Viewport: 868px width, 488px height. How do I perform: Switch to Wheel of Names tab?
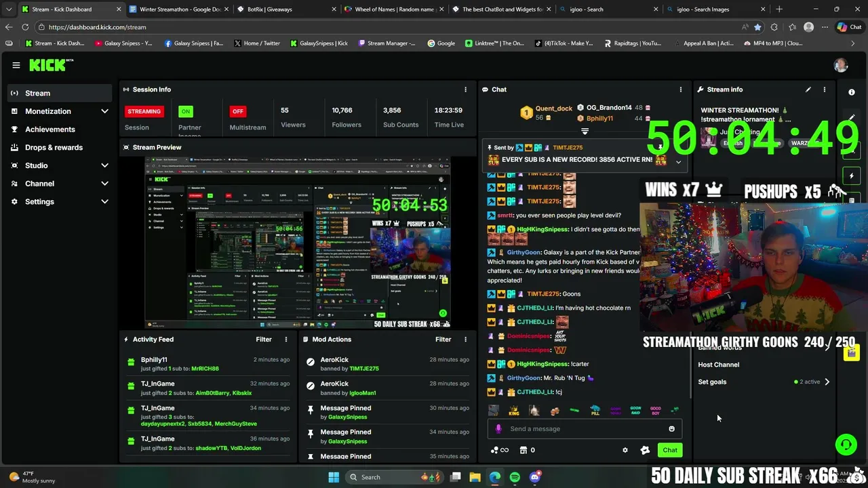(x=394, y=9)
